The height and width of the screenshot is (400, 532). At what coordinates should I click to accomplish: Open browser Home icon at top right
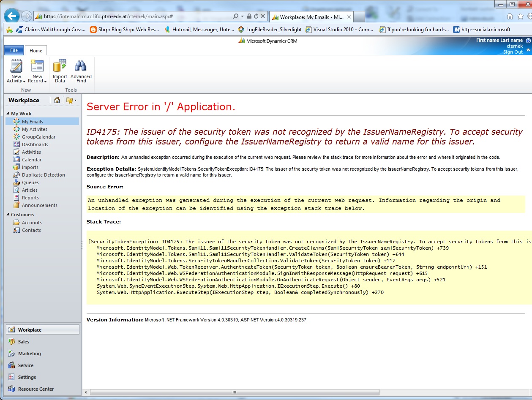click(510, 16)
